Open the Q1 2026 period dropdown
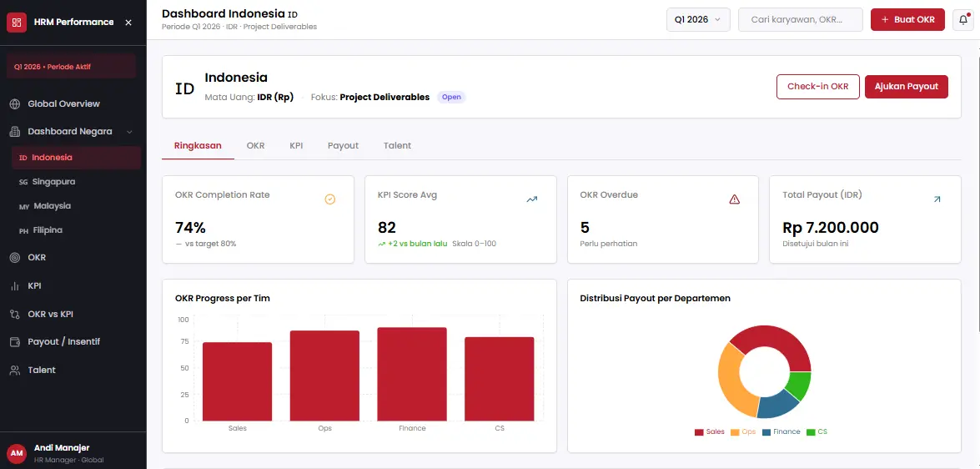The image size is (980, 469). (698, 19)
